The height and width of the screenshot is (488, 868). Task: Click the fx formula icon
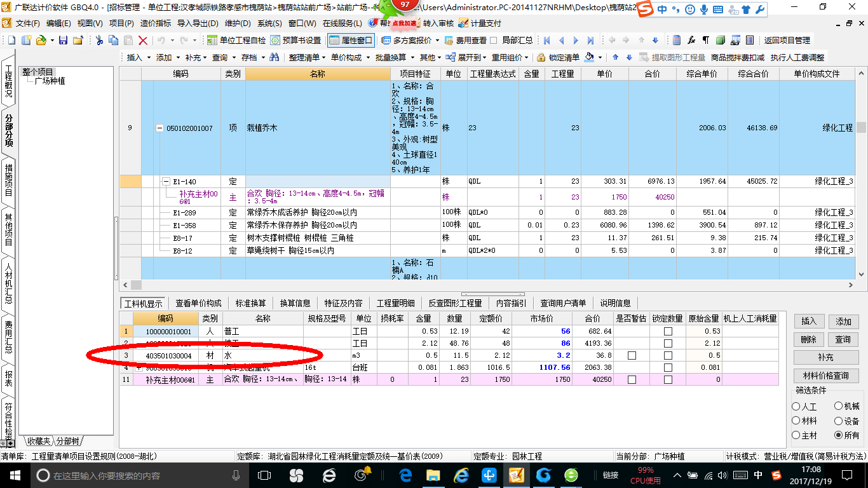pos(691,40)
